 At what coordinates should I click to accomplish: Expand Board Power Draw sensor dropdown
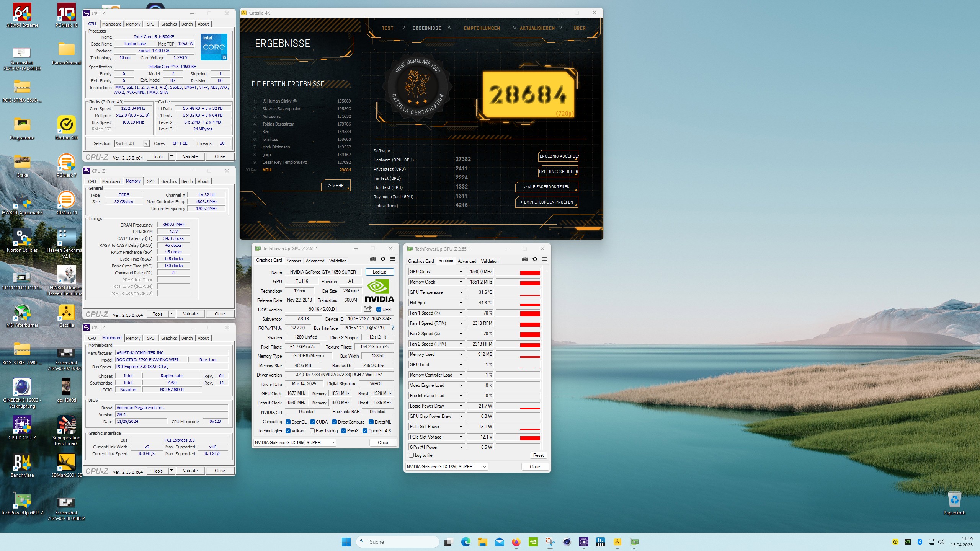(x=461, y=406)
